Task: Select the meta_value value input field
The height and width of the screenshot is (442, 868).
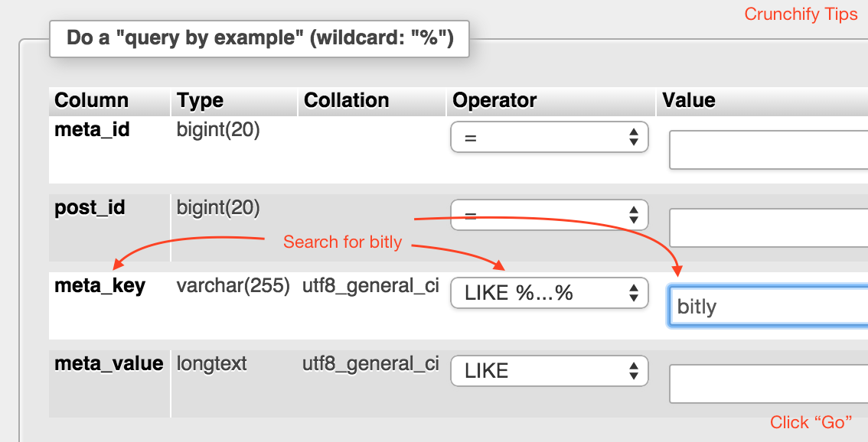Action: pos(768,384)
